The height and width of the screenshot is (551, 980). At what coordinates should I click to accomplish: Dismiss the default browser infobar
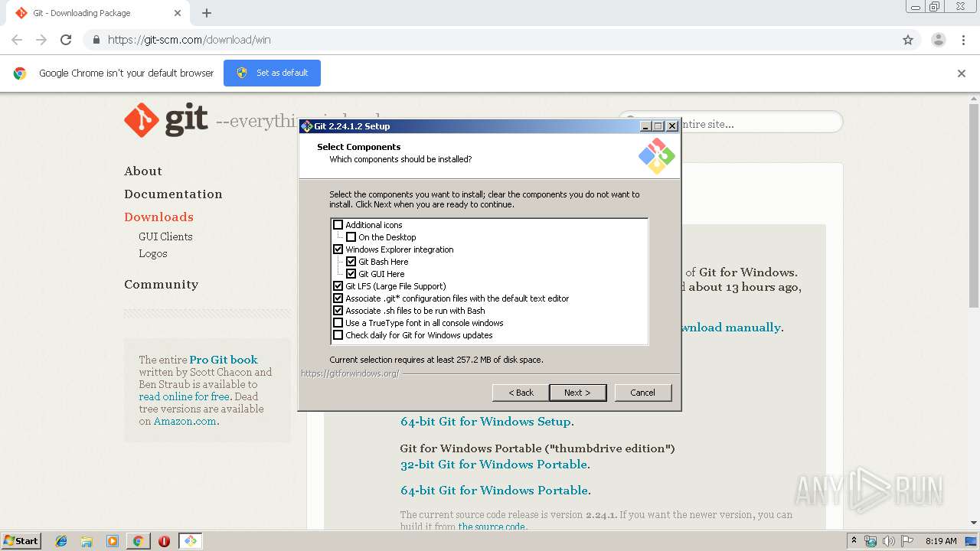click(x=962, y=73)
